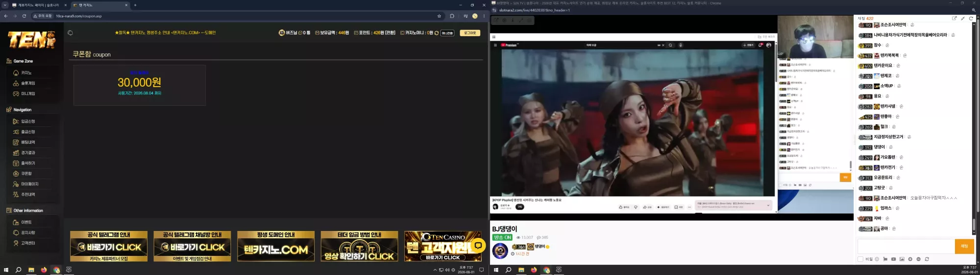
Task: Refresh chat with chat toolbar refresh icon
Action: pos(927,259)
